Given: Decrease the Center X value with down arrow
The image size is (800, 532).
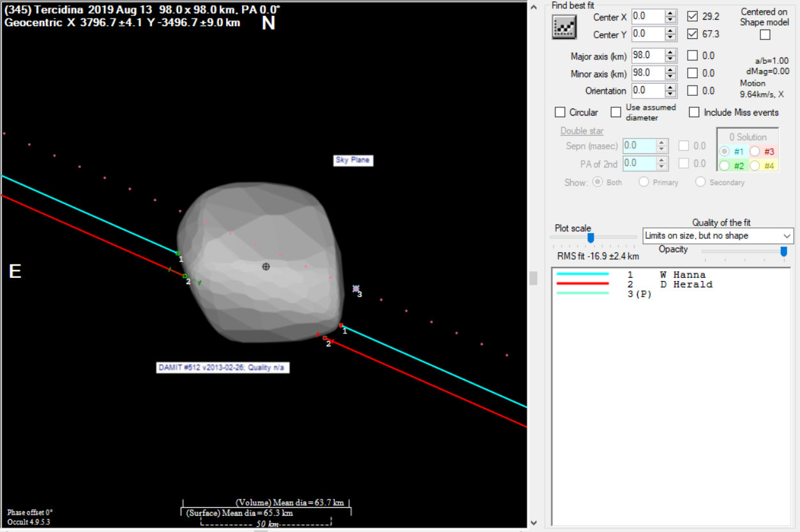Looking at the screenshot, I should pyautogui.click(x=670, y=20).
